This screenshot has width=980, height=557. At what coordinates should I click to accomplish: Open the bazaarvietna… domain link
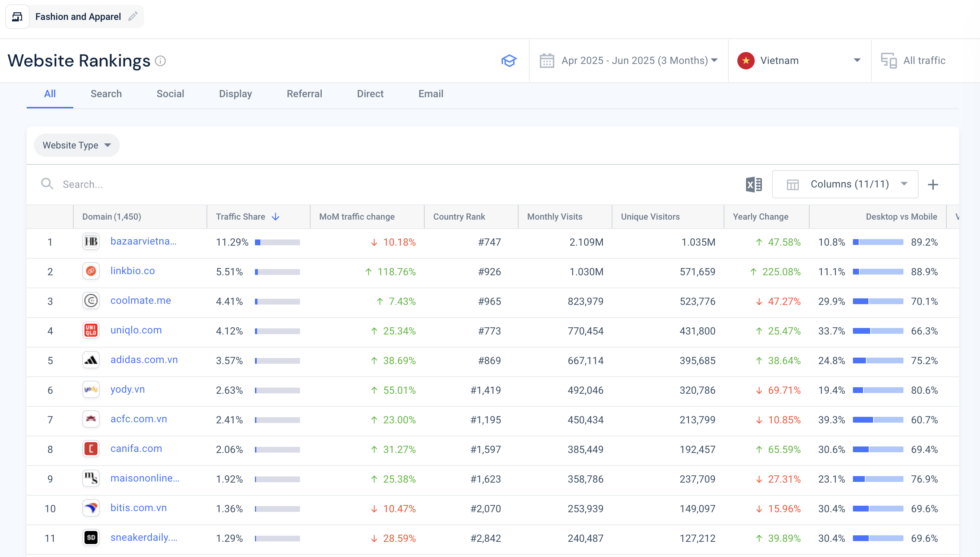pyautogui.click(x=143, y=241)
